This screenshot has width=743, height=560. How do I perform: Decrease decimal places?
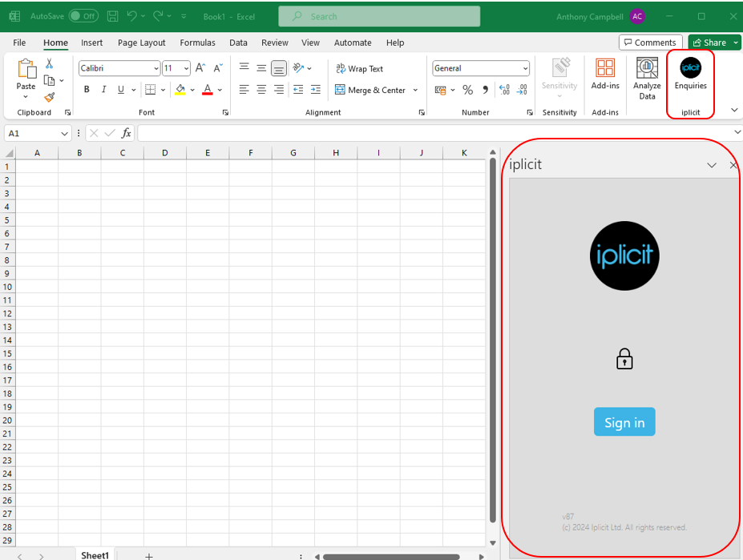[522, 90]
